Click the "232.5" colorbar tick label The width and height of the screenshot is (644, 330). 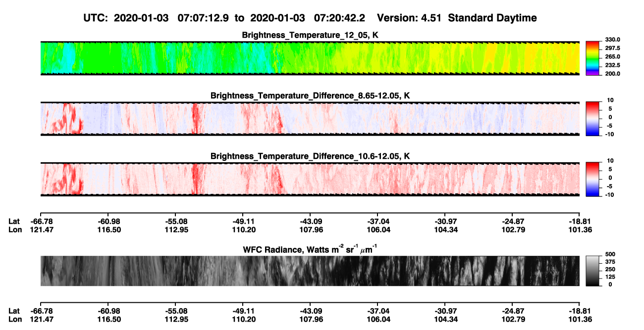[x=612, y=65]
